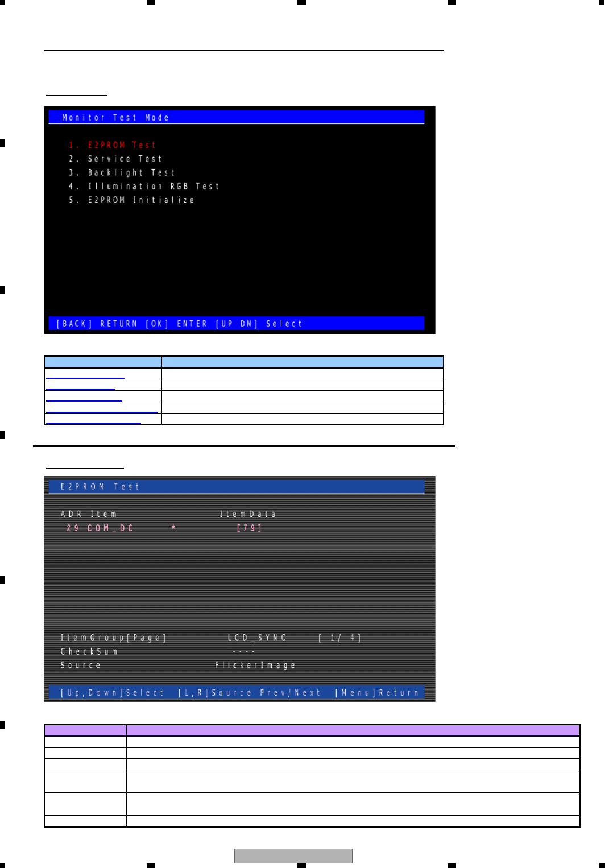Select "4. Illumination RGB Test" entry

(144, 186)
